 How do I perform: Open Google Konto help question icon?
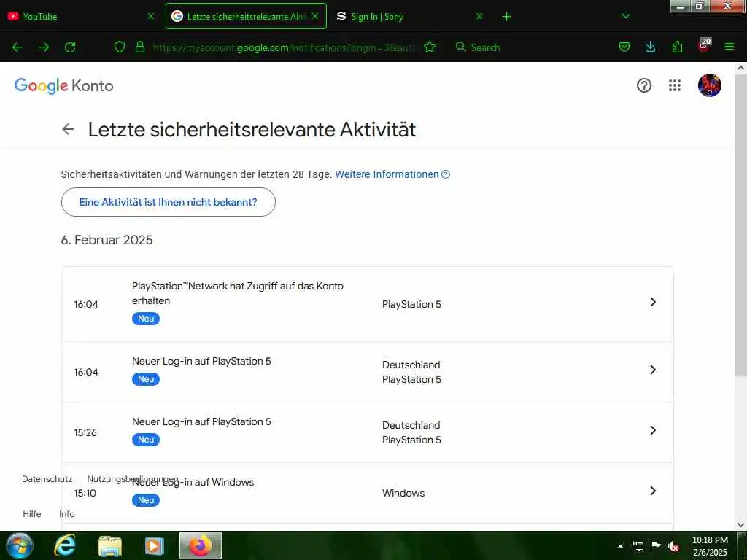[644, 86]
